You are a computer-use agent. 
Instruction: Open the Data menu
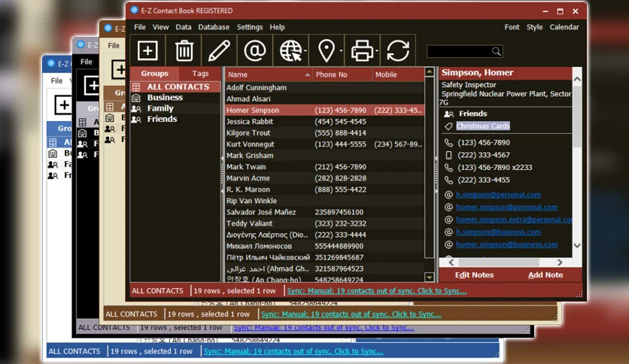pos(184,27)
